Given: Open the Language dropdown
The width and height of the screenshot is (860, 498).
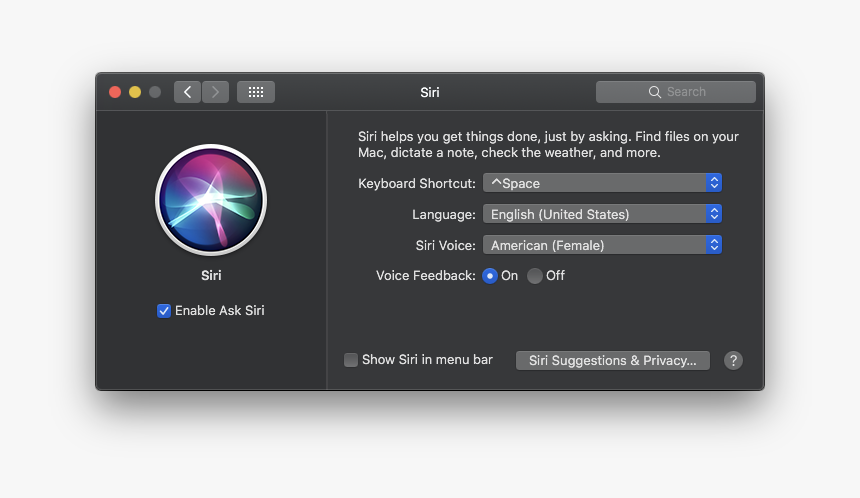Looking at the screenshot, I should click(x=602, y=214).
